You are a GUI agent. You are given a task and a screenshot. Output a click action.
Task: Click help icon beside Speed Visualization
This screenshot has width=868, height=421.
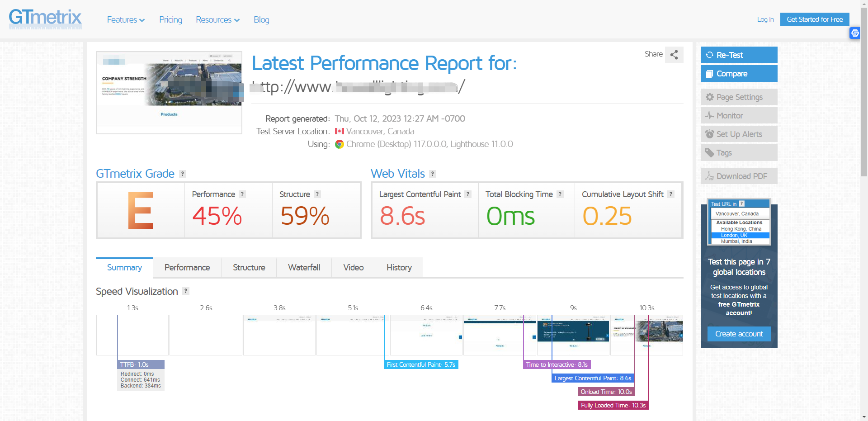click(x=186, y=291)
